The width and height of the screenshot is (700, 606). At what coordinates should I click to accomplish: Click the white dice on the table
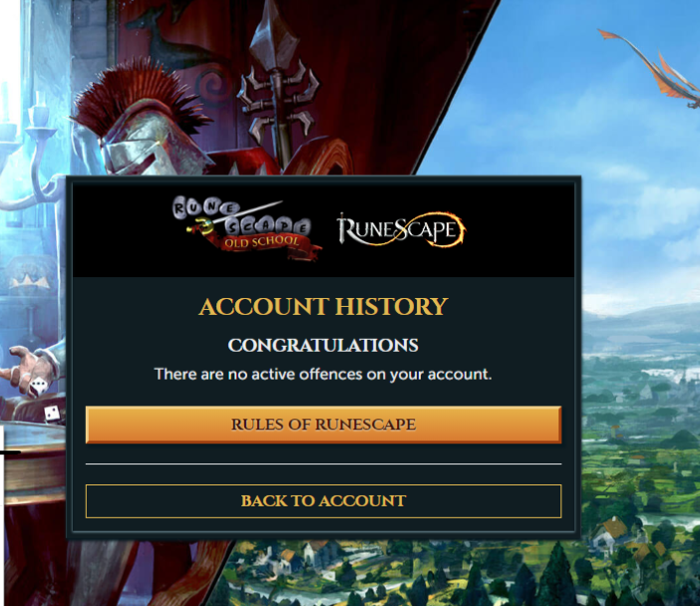pos(52,414)
